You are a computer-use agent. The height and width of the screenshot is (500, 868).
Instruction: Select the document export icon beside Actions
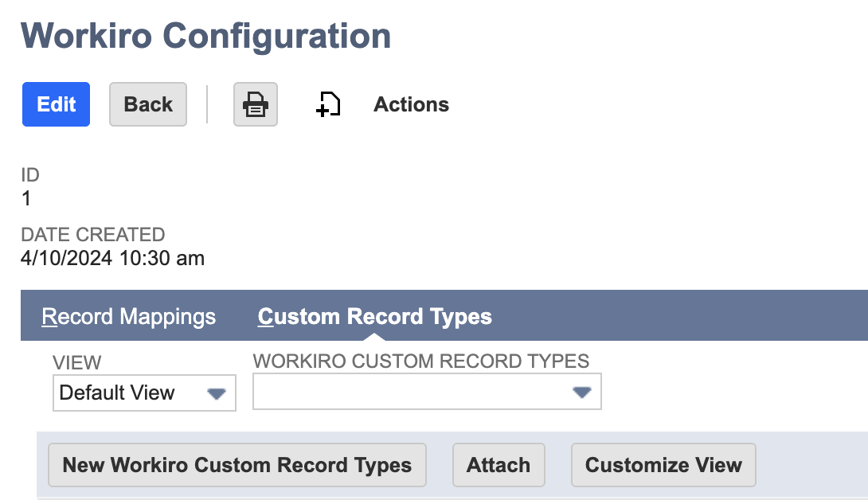(x=327, y=104)
